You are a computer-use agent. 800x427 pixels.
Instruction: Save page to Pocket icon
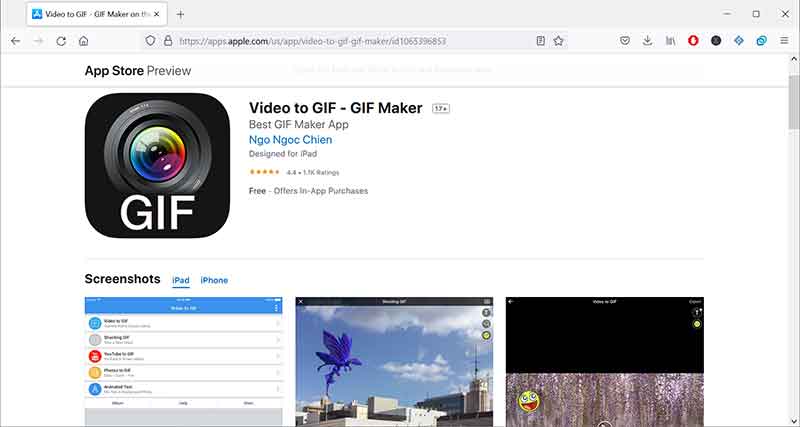click(x=625, y=41)
